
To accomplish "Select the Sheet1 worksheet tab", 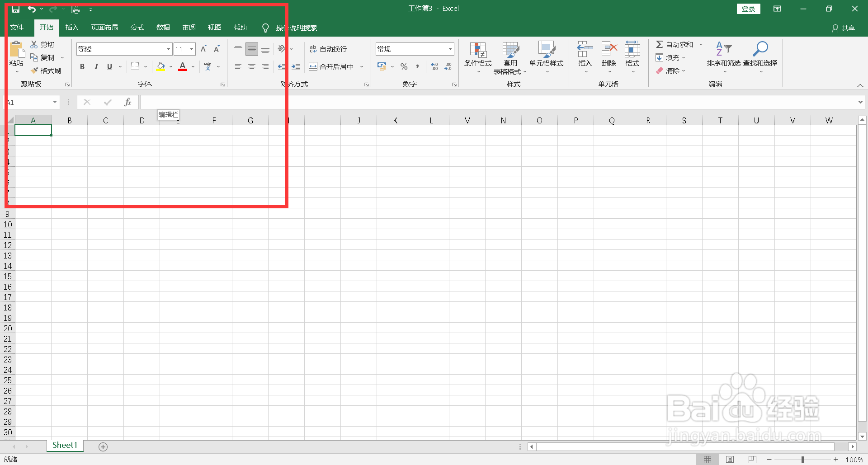I will click(x=65, y=446).
